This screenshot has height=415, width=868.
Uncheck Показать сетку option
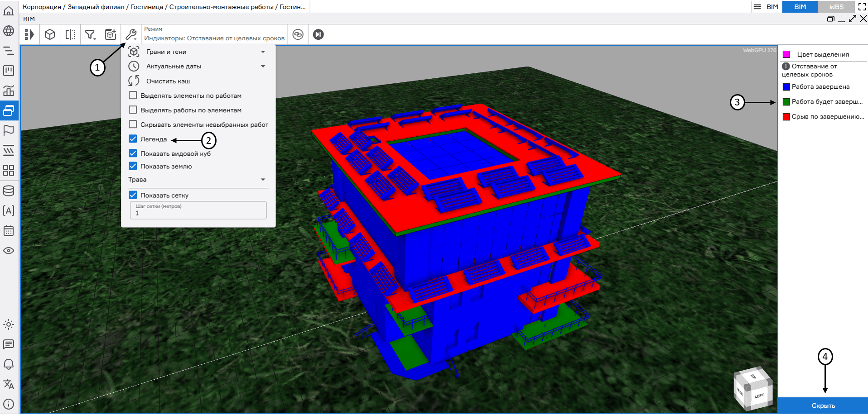(x=133, y=195)
